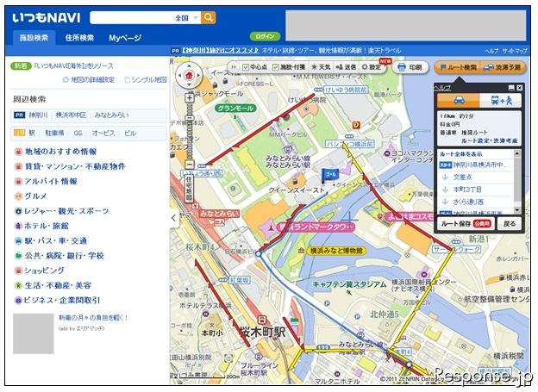Open ルート設定・渋滞考慮 link
The width and height of the screenshot is (538, 392).
click(489, 140)
